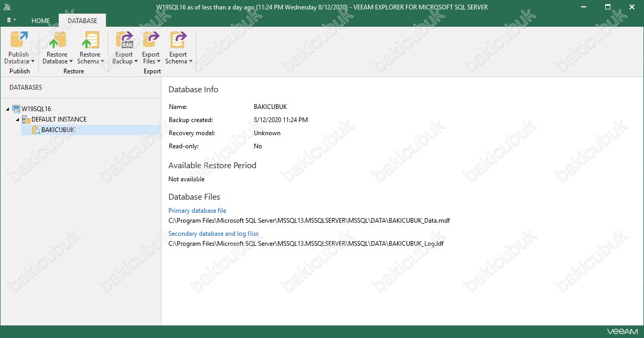Close the Veeam Explorer window
Viewport: 644px width, 338px height.
pos(631,7)
